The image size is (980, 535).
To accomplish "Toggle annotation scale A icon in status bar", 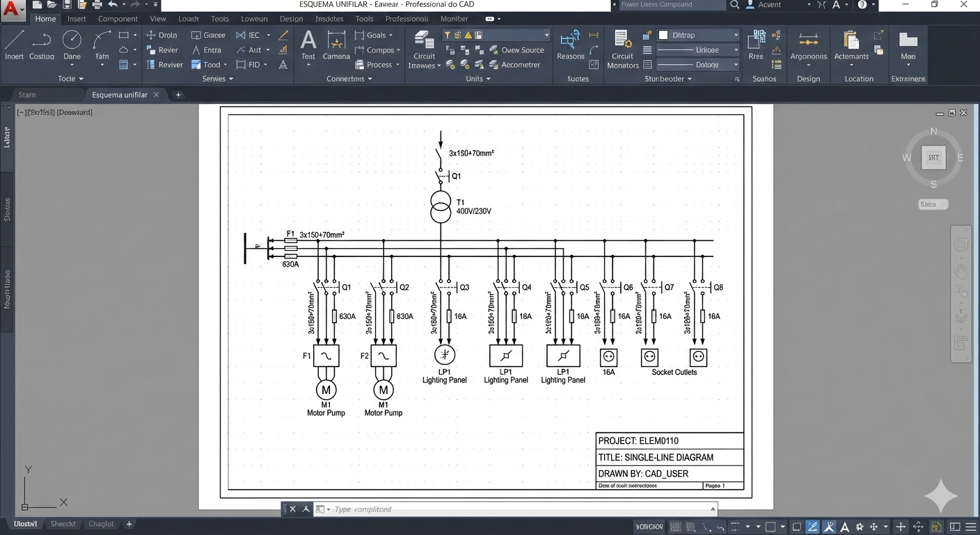I will 845,527.
